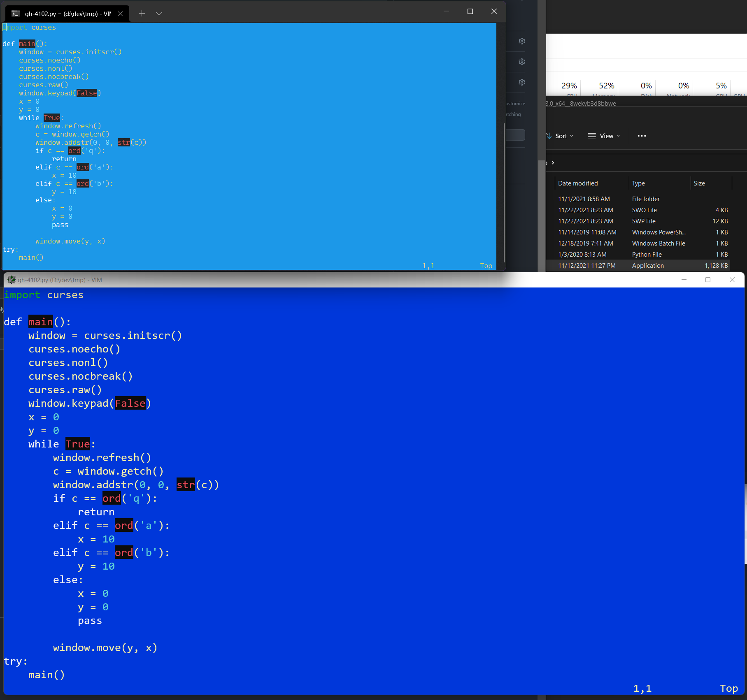Image resolution: width=747 pixels, height=700 pixels.
Task: Sort files by the Size column header
Action: pyautogui.click(x=700, y=183)
